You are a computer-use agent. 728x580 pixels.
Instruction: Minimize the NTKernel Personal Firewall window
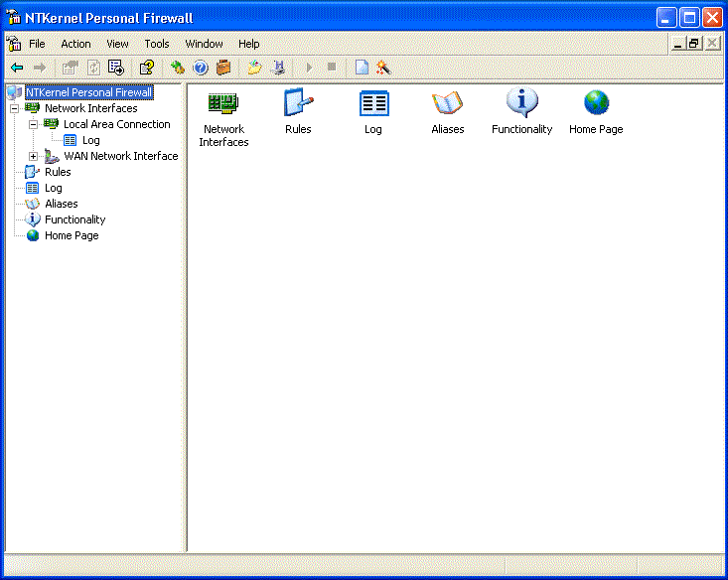click(666, 18)
